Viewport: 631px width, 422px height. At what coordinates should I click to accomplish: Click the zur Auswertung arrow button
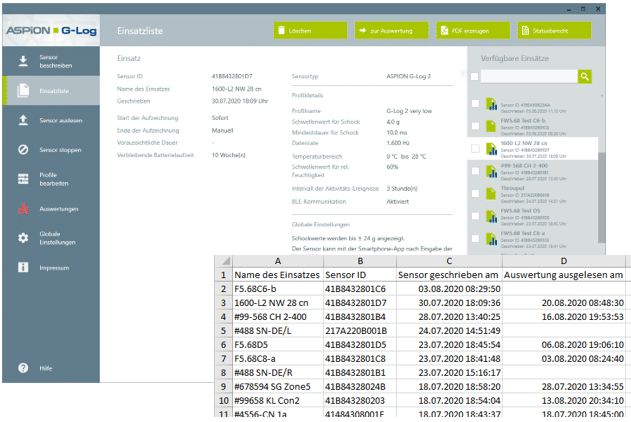[392, 31]
